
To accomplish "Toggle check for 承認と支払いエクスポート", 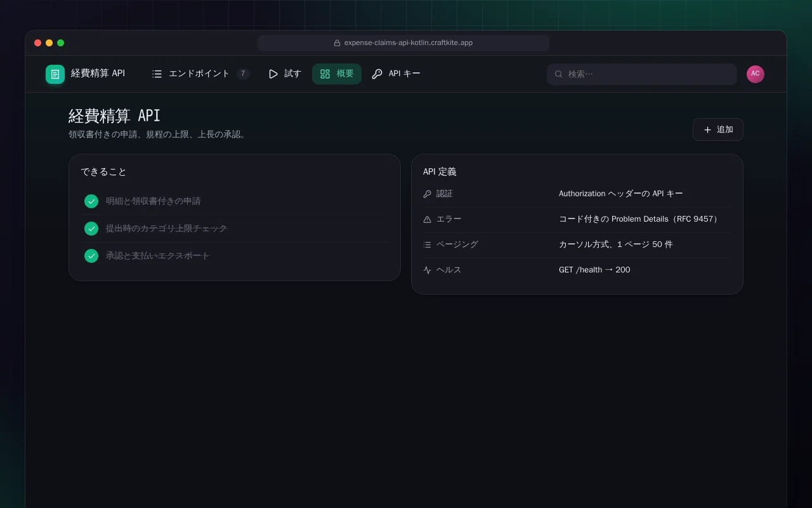I will tap(91, 256).
